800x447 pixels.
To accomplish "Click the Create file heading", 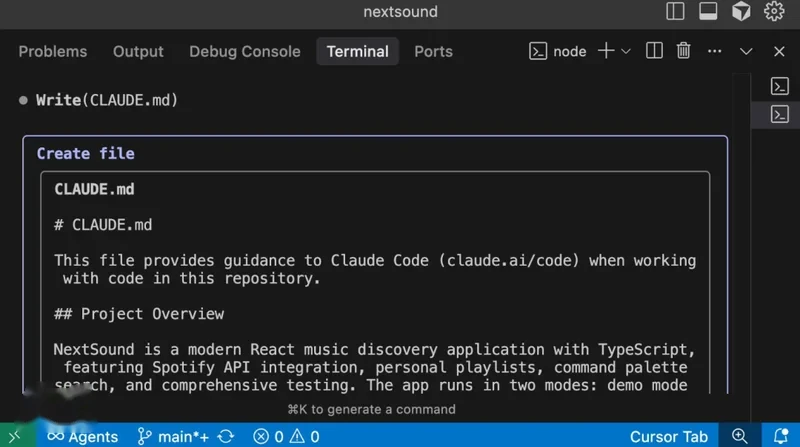I will (x=86, y=154).
